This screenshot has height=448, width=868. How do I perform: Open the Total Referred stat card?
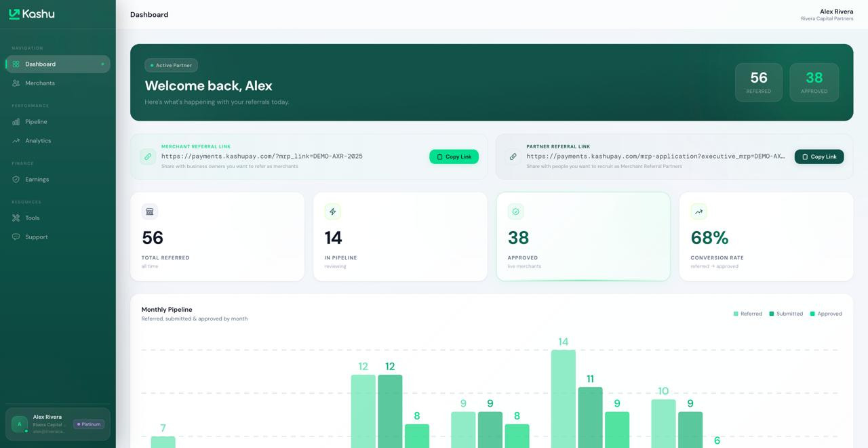click(218, 237)
